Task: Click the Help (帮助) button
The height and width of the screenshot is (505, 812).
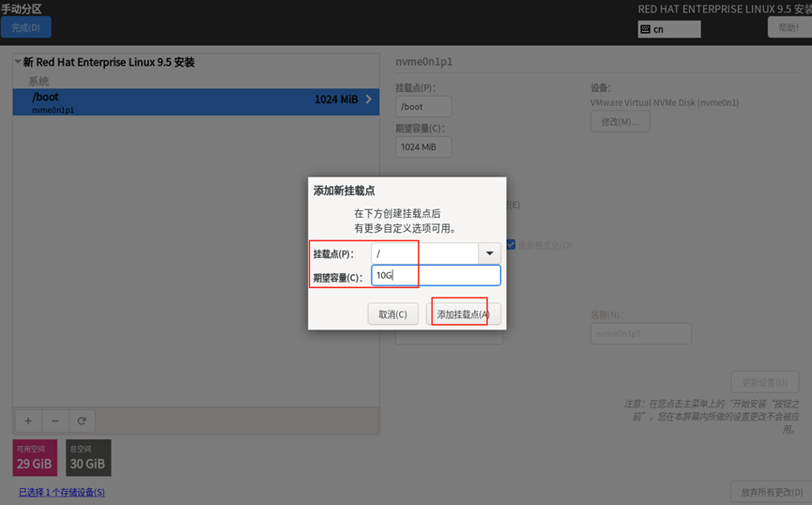Action: (789, 27)
